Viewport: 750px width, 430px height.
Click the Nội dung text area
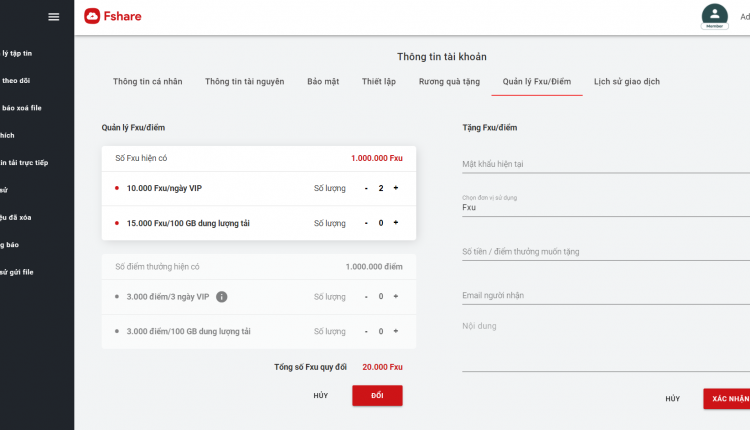pos(606,344)
